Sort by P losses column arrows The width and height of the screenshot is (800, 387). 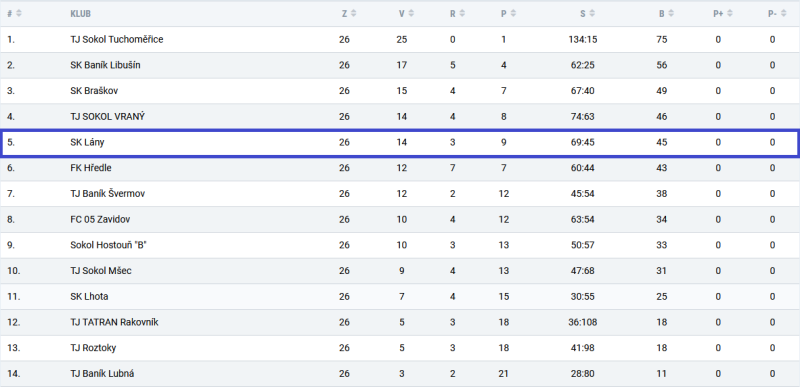pos(513,14)
